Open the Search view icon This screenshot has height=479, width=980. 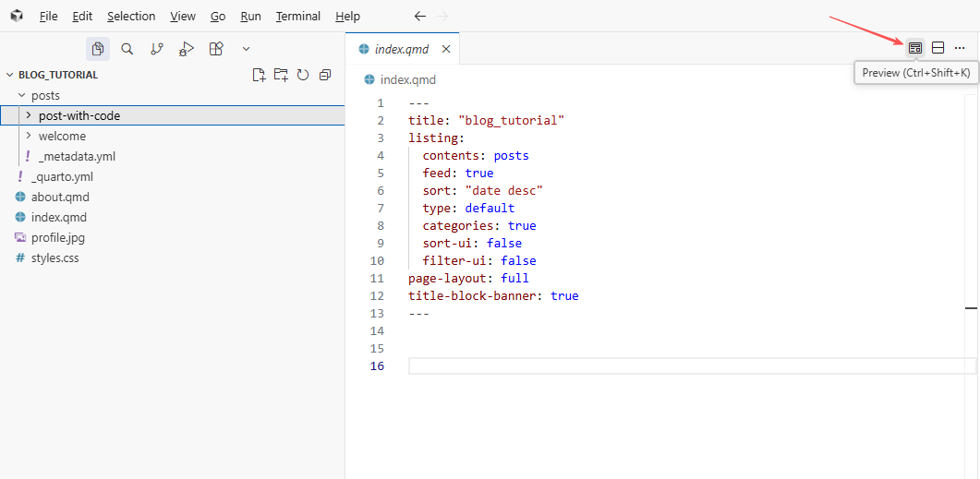pyautogui.click(x=127, y=49)
